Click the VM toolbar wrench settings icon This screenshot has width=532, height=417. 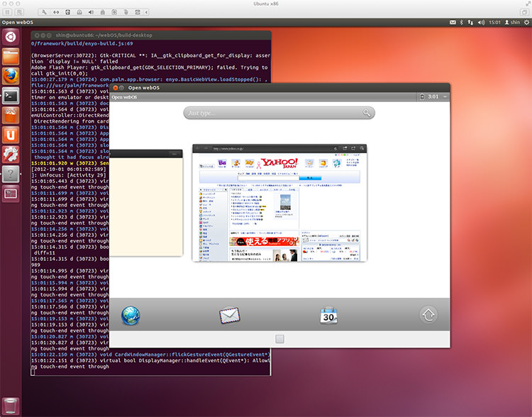[44, 12]
